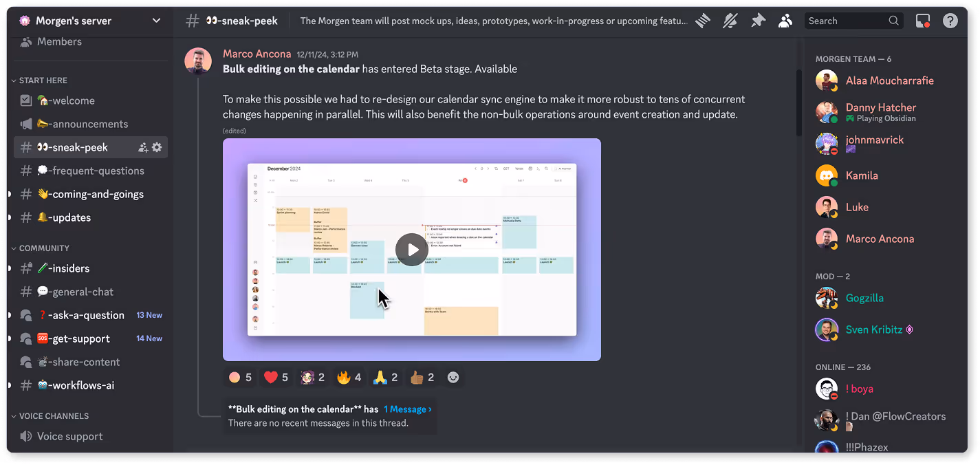Image resolution: width=980 pixels, height=465 pixels.
Task: Open the inbox
Action: pos(922,21)
